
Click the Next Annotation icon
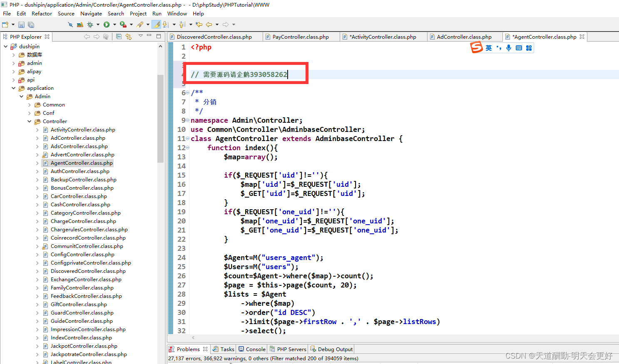tap(166, 25)
